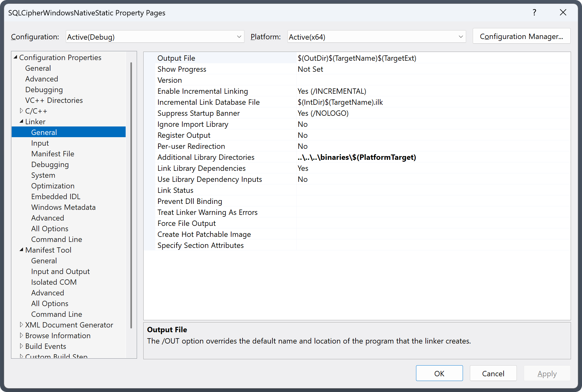582x392 pixels.
Task: Select Isolated COM page
Action: click(x=54, y=282)
